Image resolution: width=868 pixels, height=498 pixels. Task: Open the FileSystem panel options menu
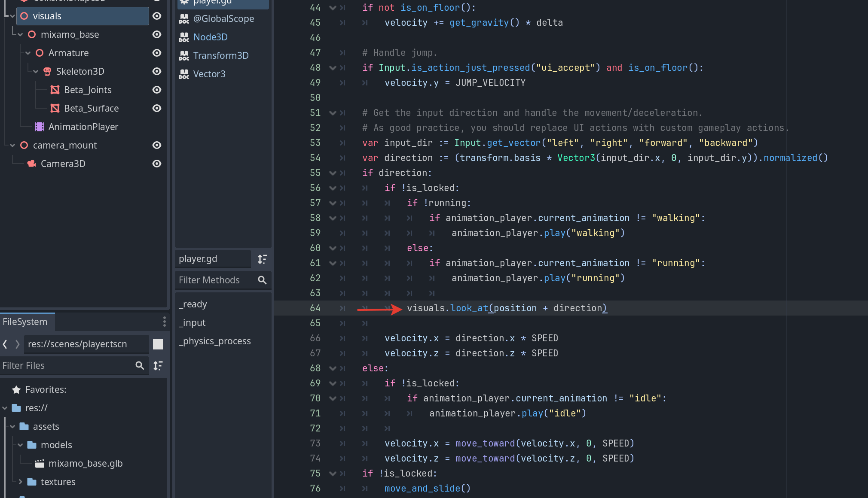point(164,322)
